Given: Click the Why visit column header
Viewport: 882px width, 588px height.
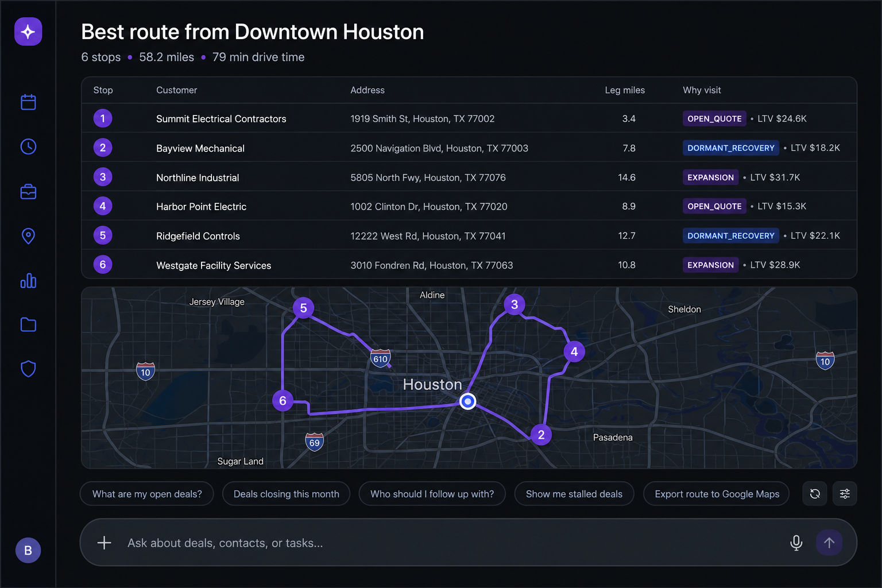Looking at the screenshot, I should tap(702, 90).
